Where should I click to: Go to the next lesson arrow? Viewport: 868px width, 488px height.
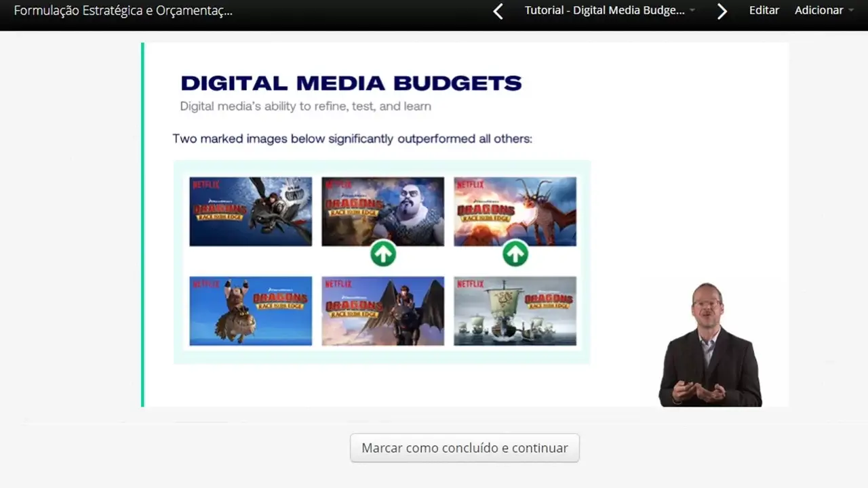tap(722, 11)
